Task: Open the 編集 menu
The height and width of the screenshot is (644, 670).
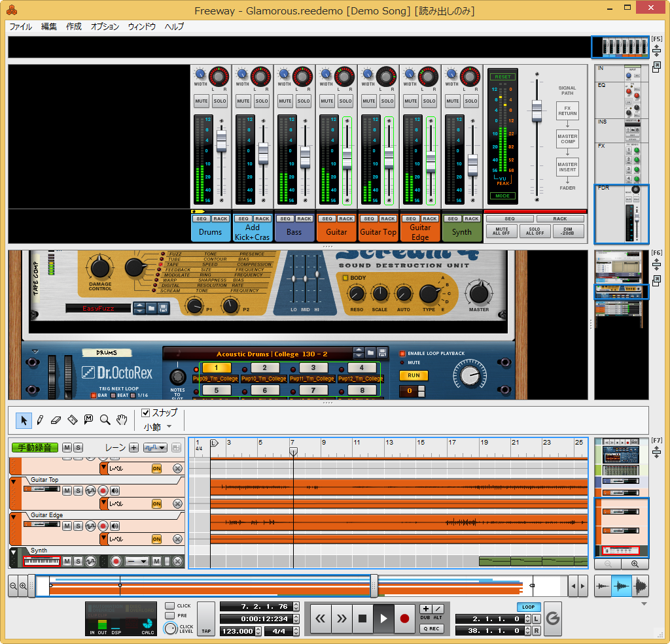Action: 48,26
